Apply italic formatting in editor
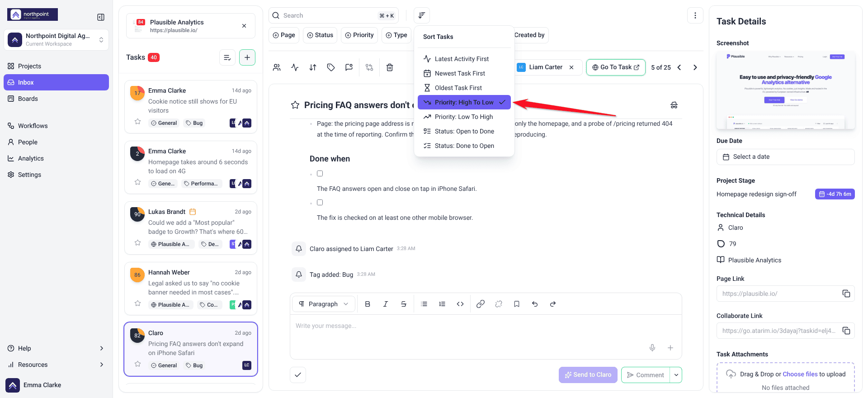 tap(386, 304)
